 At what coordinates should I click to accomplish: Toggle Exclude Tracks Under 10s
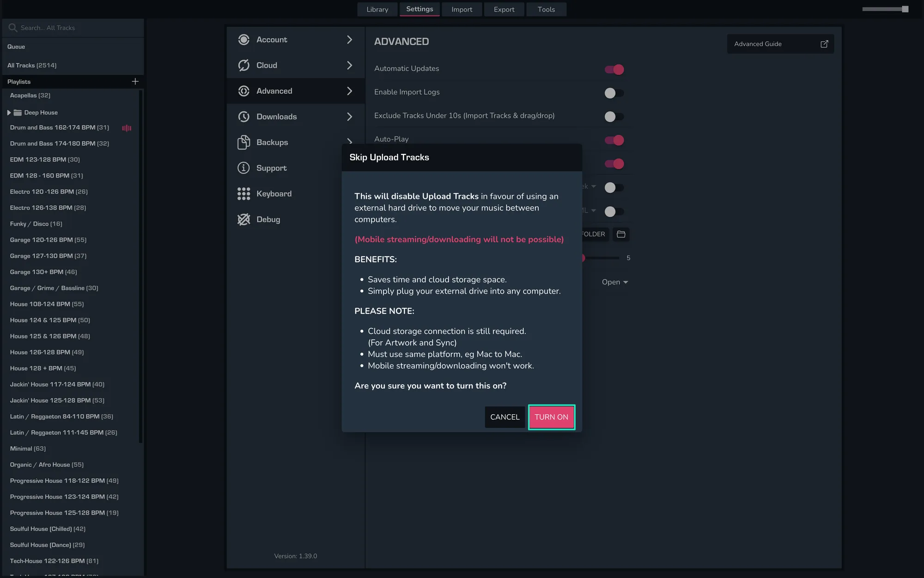pos(614,117)
